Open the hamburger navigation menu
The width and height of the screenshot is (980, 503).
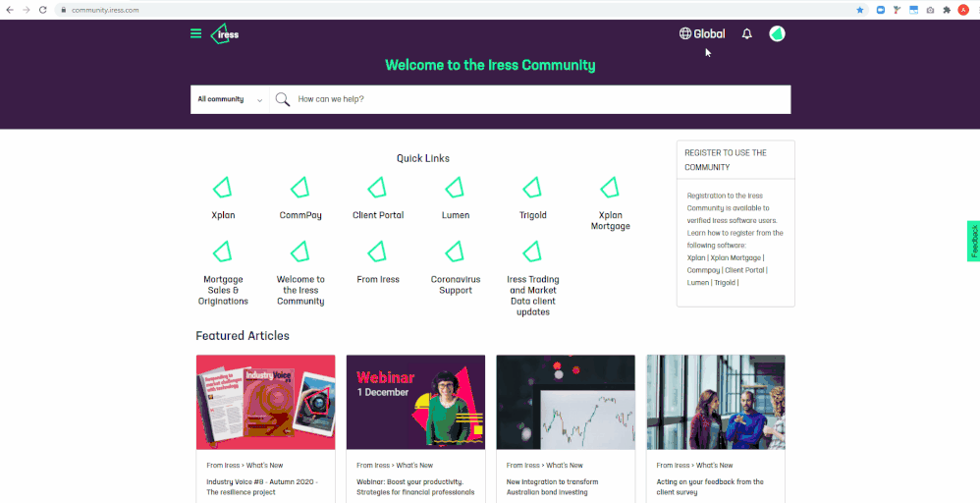196,34
